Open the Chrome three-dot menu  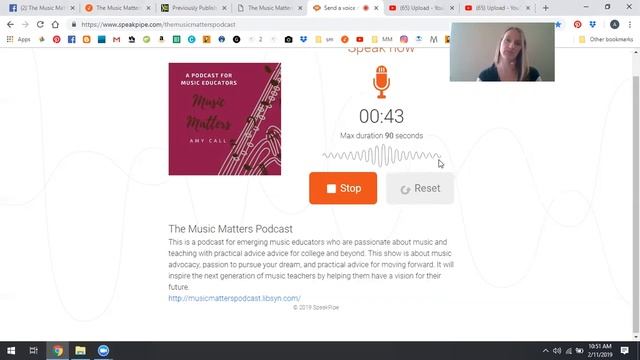tap(630, 24)
